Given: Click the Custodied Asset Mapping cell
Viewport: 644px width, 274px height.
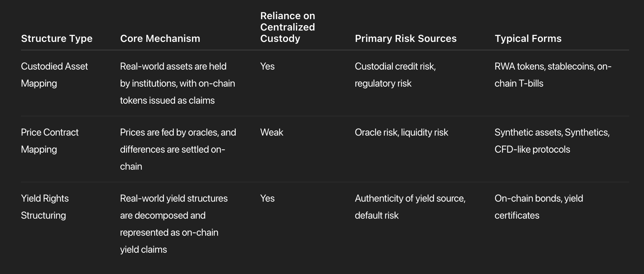Looking at the screenshot, I should click(54, 75).
